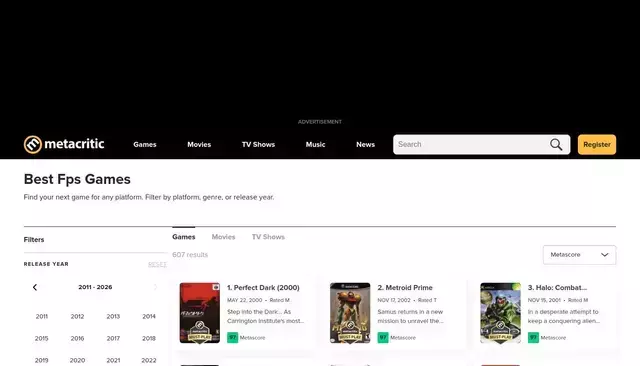Go to previous release year range
Screen dimensions: 640x366
click(x=35, y=287)
